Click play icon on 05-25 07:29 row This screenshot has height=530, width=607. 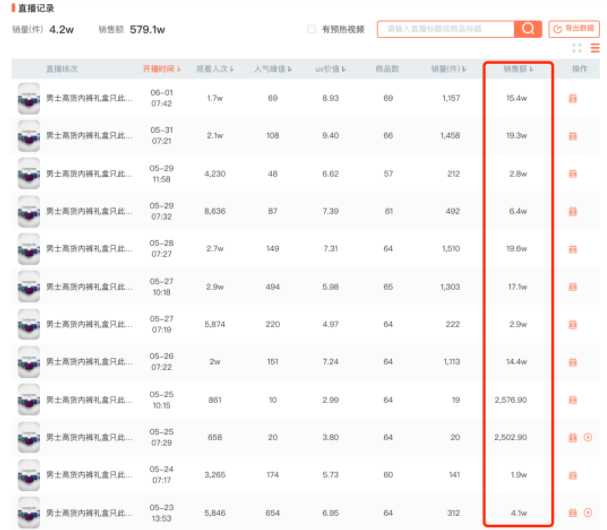point(588,437)
